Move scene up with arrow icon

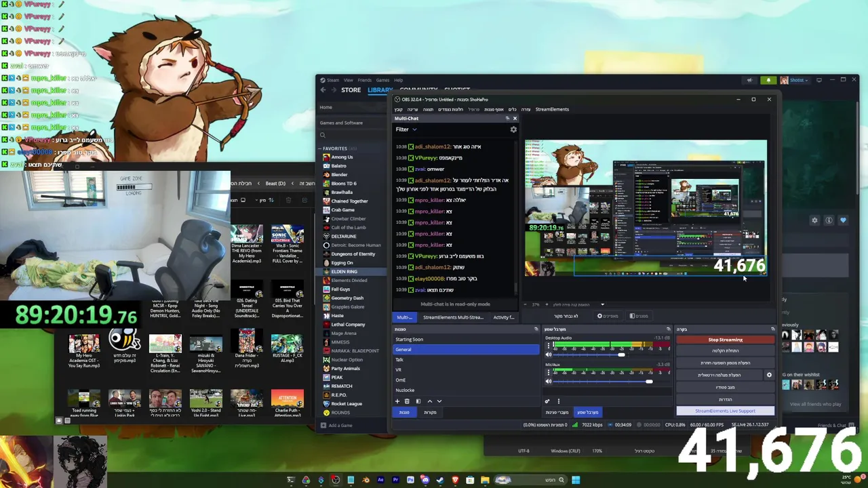[x=429, y=401]
